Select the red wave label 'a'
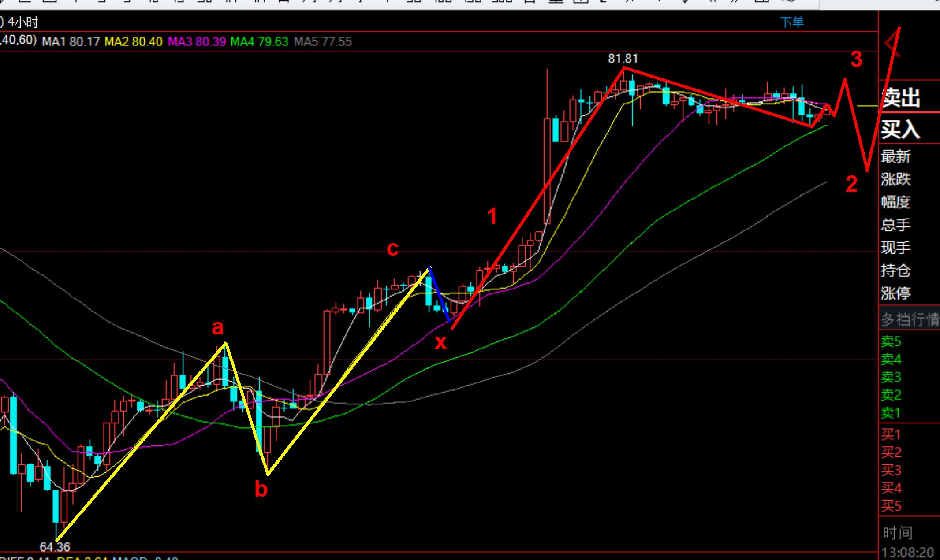 (x=218, y=328)
